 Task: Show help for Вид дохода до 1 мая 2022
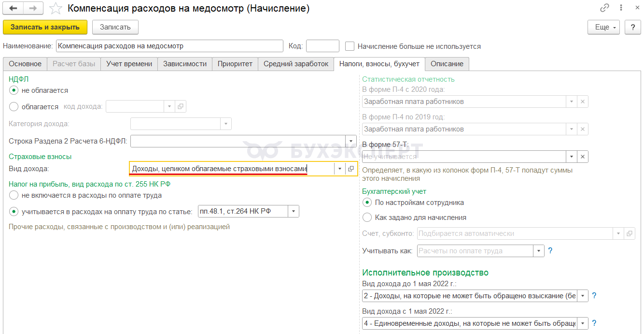[x=594, y=295]
